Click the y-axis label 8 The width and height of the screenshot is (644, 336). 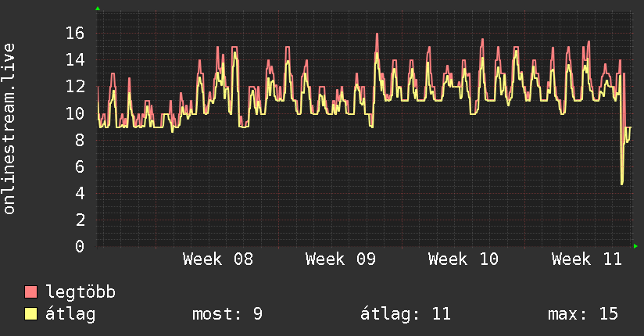click(80, 140)
